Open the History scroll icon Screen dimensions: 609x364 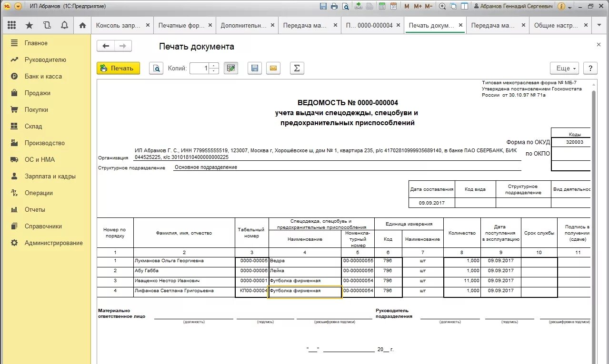tap(47, 25)
